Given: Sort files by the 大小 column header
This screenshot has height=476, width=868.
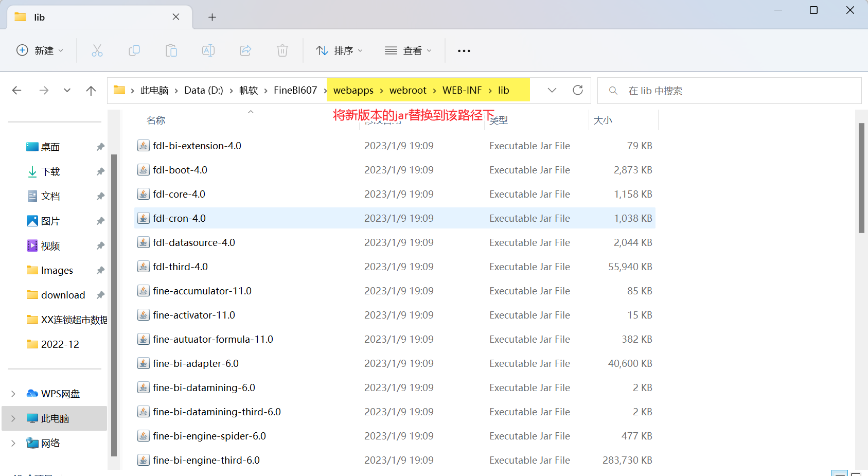Looking at the screenshot, I should [603, 120].
